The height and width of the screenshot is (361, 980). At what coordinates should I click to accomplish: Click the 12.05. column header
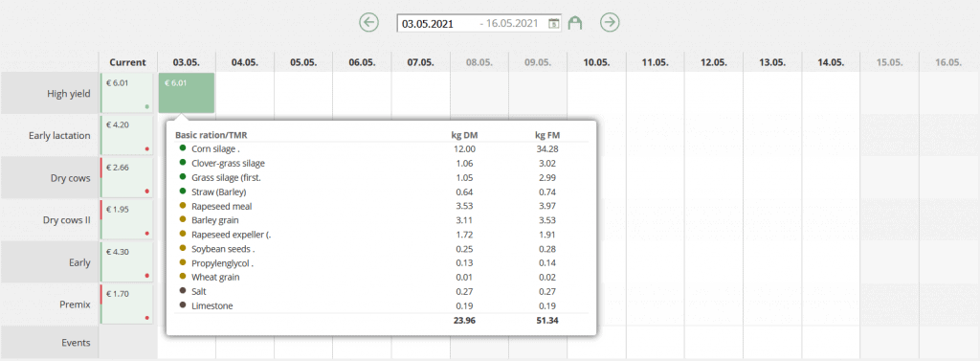(x=714, y=62)
